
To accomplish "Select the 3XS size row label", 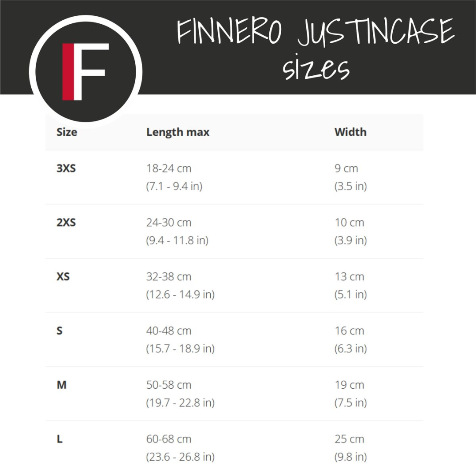I will (x=66, y=168).
